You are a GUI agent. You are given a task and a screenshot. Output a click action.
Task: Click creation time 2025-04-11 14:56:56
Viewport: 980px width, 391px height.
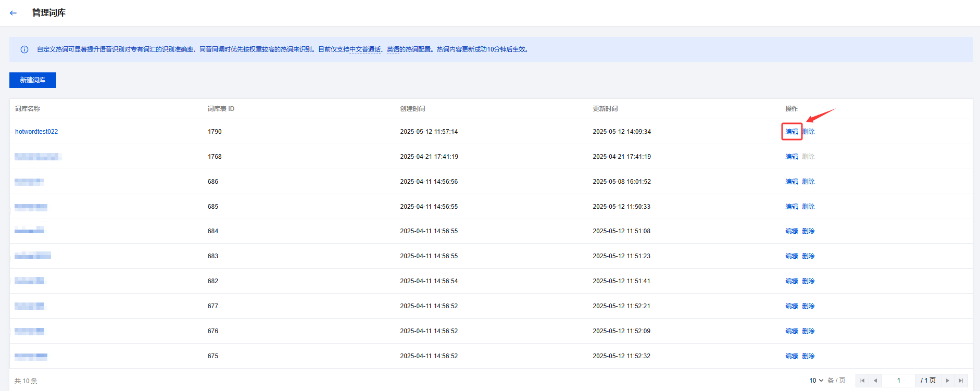click(429, 182)
